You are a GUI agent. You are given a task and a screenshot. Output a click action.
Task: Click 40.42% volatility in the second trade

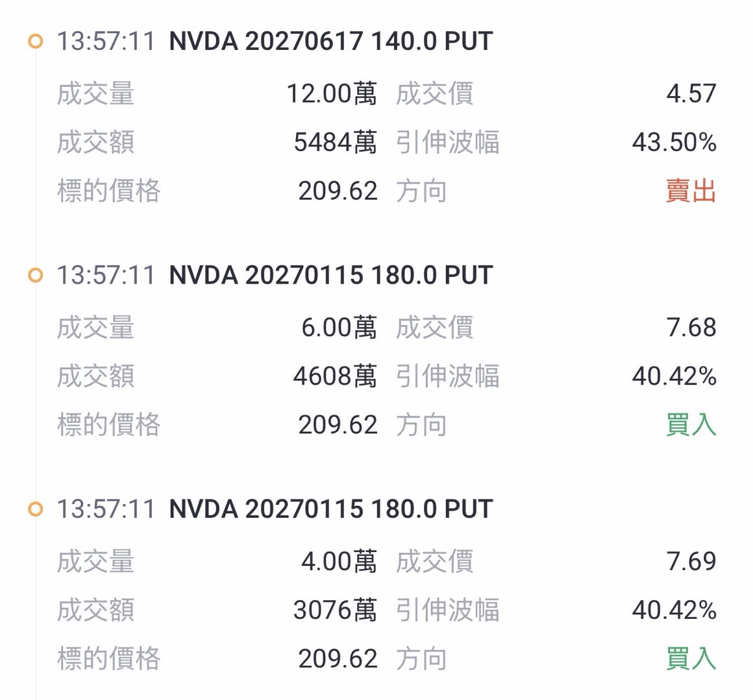click(674, 376)
